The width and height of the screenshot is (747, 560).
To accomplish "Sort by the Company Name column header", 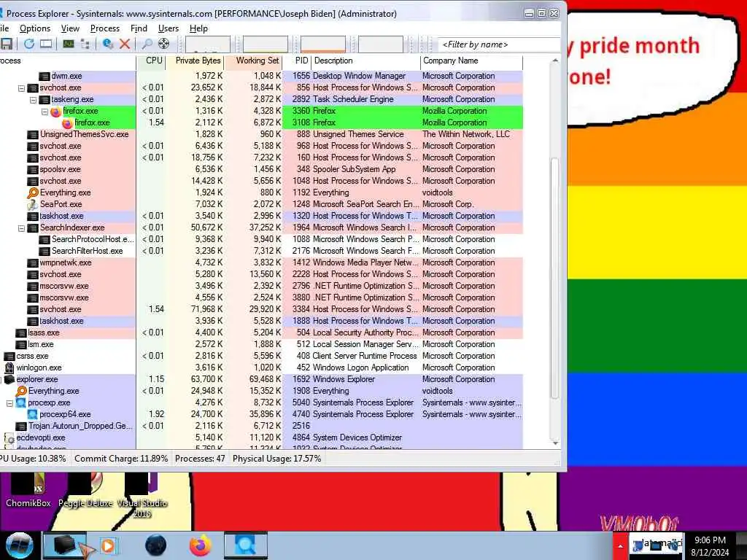I will coord(472,61).
